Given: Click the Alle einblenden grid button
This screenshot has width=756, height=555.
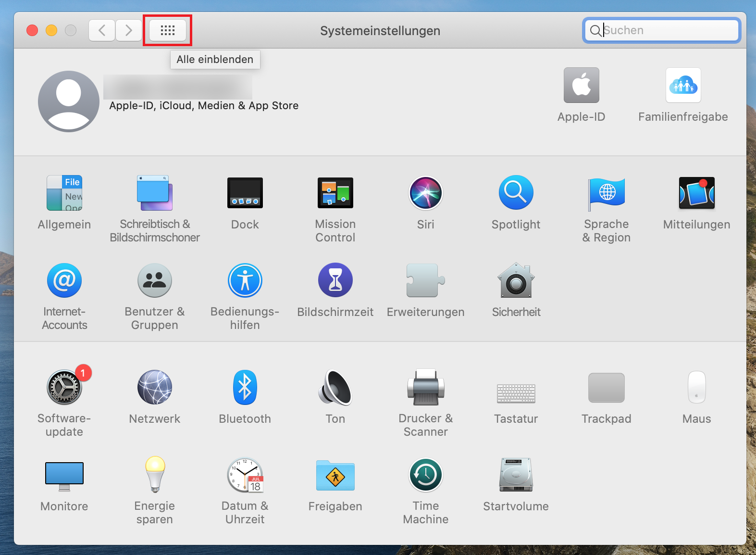Looking at the screenshot, I should (168, 30).
